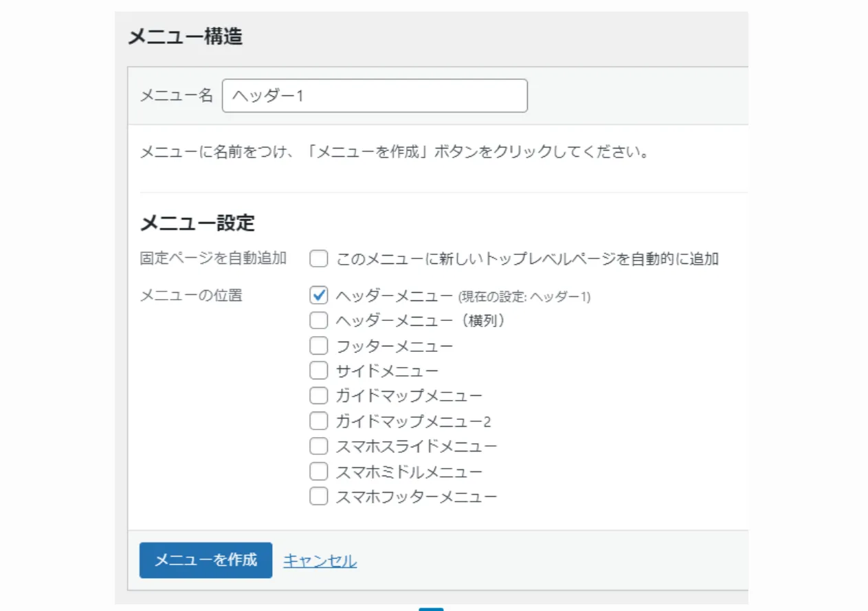This screenshot has height=611, width=868.
Task: Click inside the メニュー名 input field
Action: 375,96
